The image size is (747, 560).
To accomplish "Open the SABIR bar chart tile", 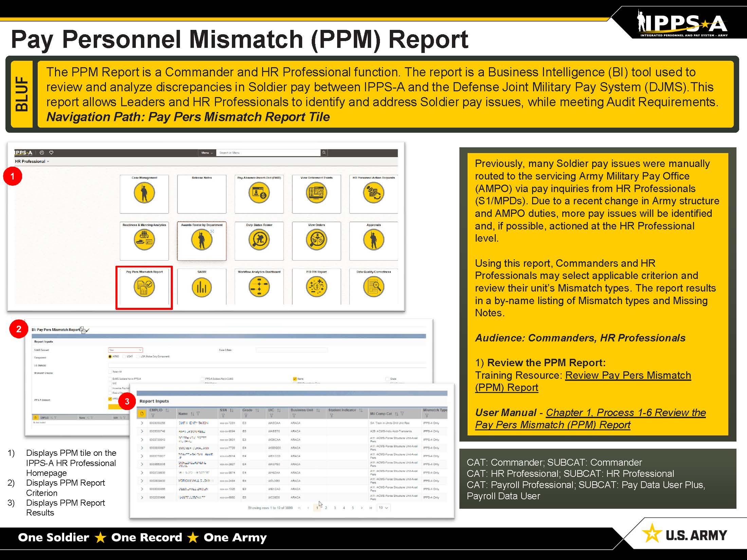I will click(201, 287).
